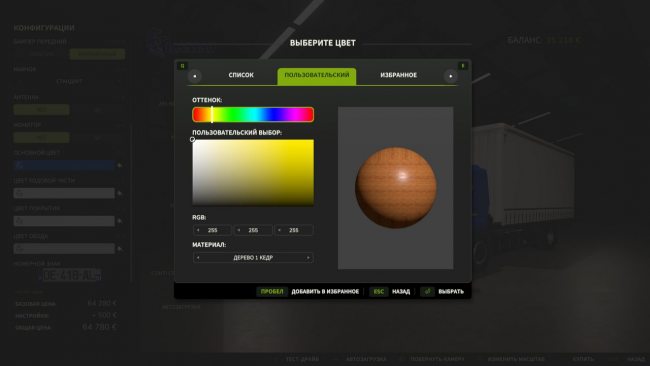The height and width of the screenshot is (366, 650).
Task: Click the third RGB value field
Action: pos(293,230)
